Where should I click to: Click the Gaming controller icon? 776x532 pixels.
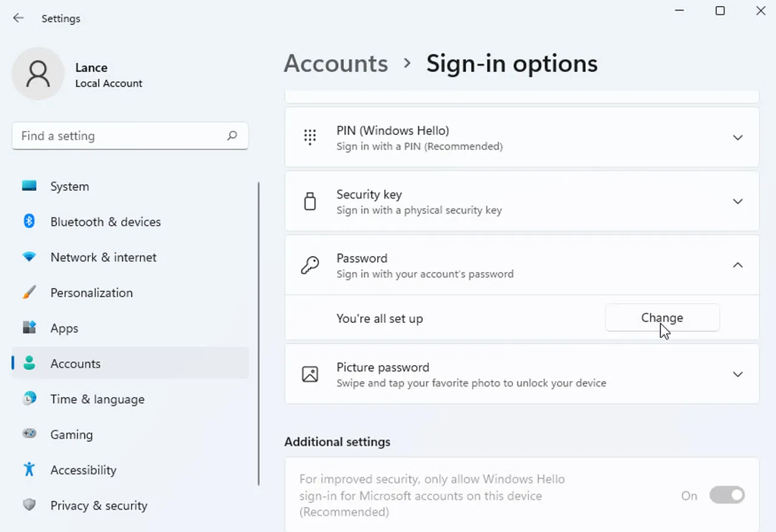[x=30, y=434]
